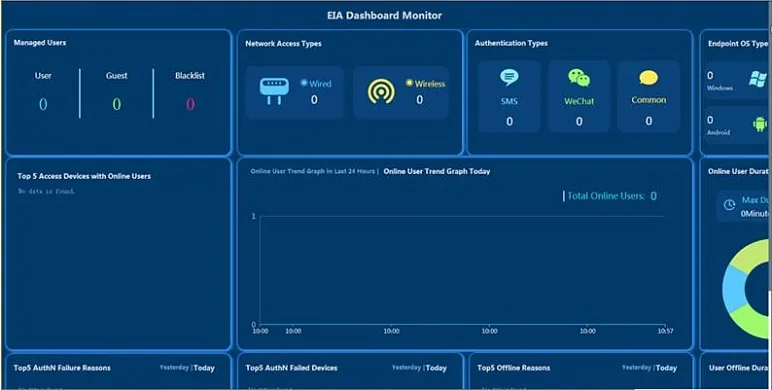Screen dimensions: 772x390
Task: Click the Android robot icon
Action: [x=760, y=124]
